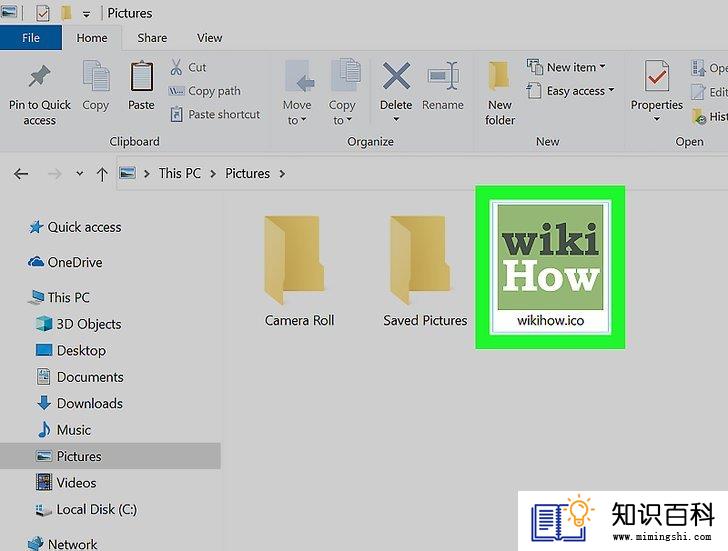Click the Videos film icon
Screen dimensions: 728x551
click(x=44, y=482)
